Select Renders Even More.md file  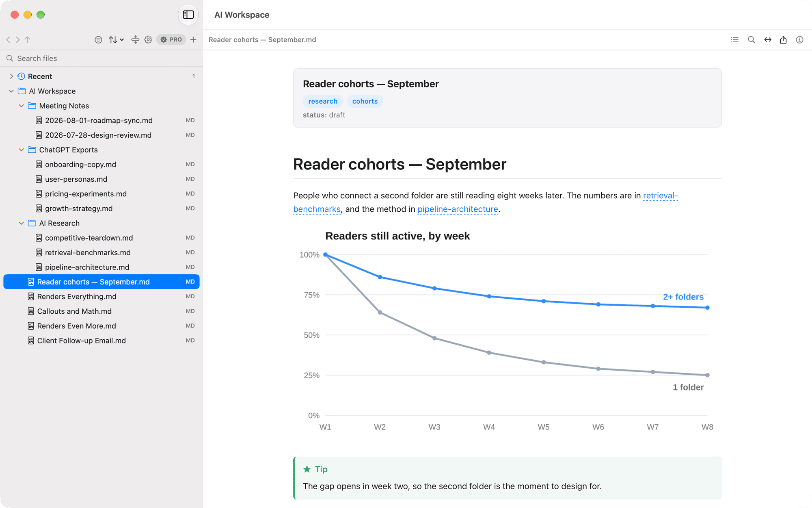(x=101, y=326)
